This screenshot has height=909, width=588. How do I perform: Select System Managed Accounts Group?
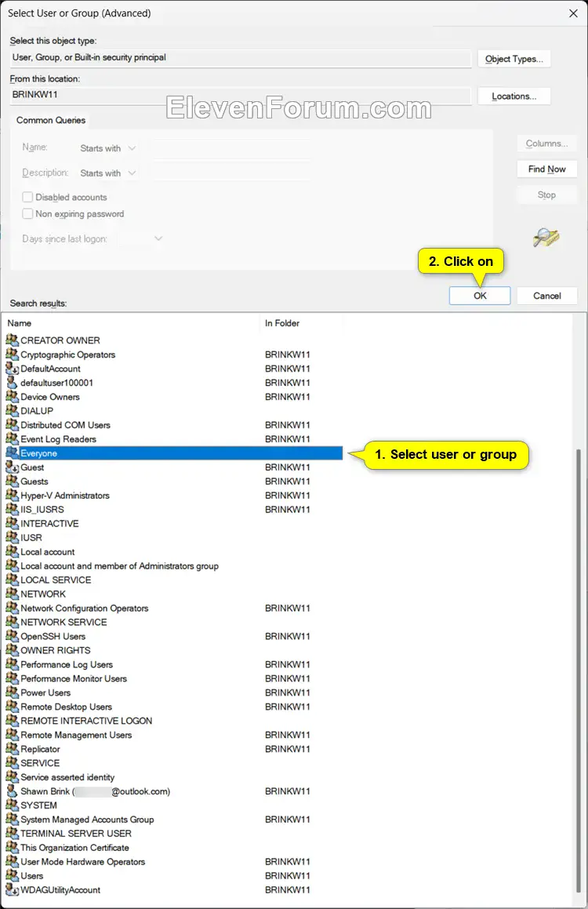coord(87,819)
